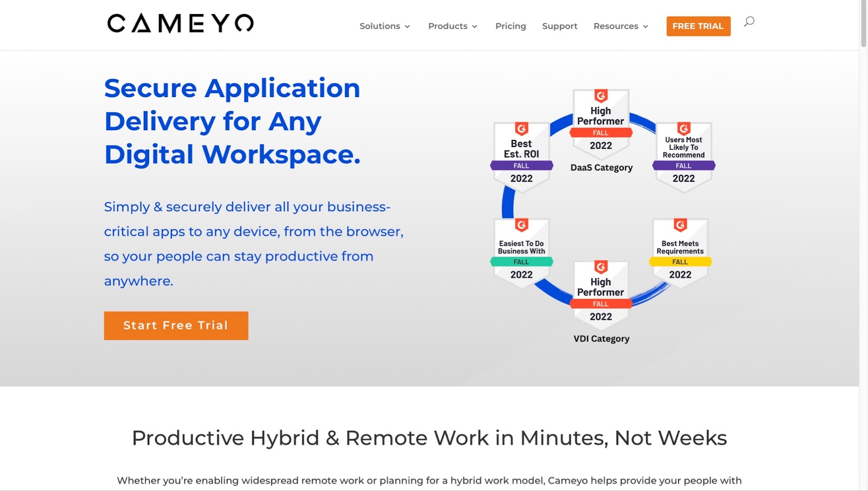Image resolution: width=868 pixels, height=491 pixels.
Task: Open the Products menu
Action: [453, 26]
